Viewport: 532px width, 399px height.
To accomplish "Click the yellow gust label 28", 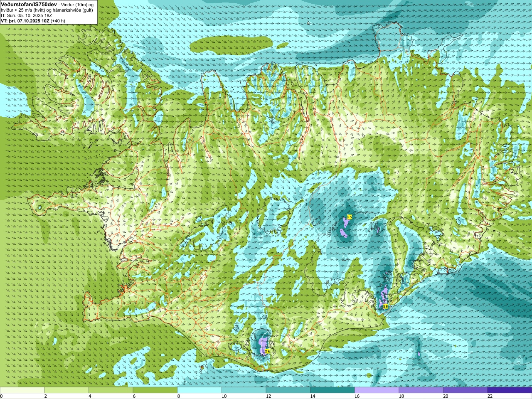I will click(386, 306).
